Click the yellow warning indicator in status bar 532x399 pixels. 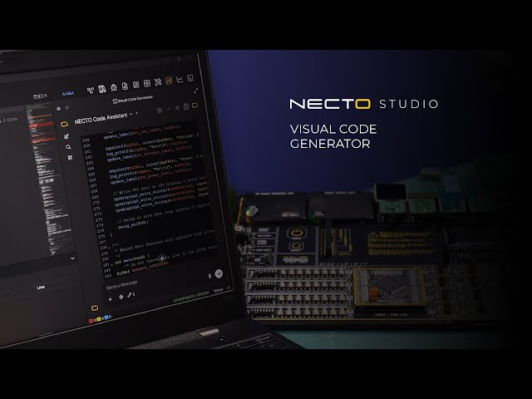click(100, 319)
